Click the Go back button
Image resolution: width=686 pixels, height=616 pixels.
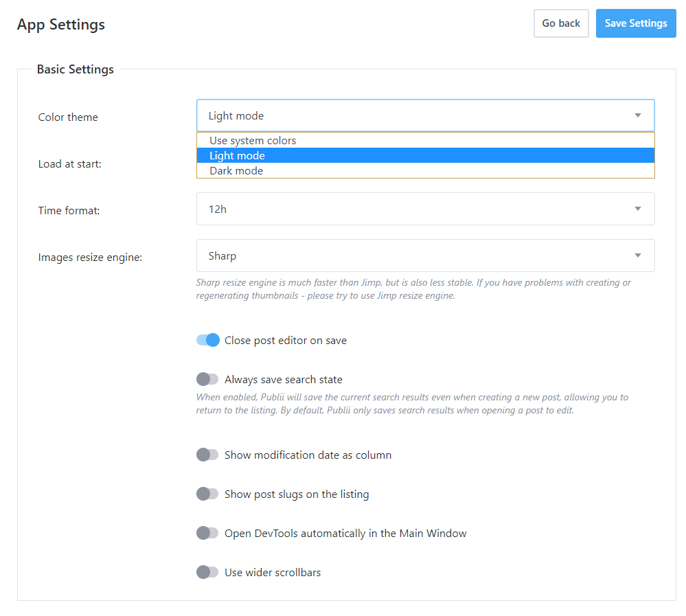tap(561, 23)
